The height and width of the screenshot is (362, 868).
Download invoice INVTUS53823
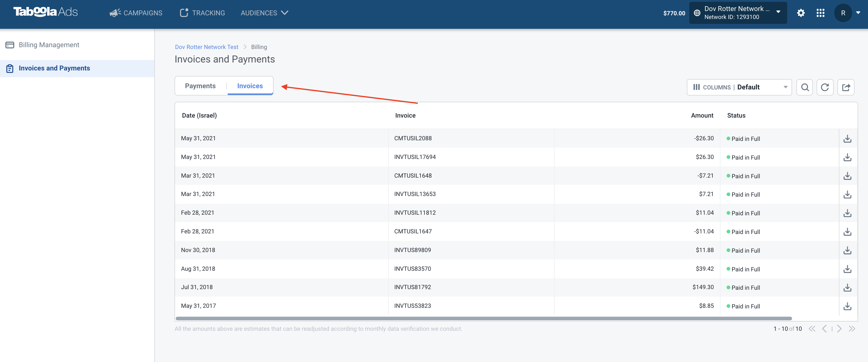pos(847,306)
